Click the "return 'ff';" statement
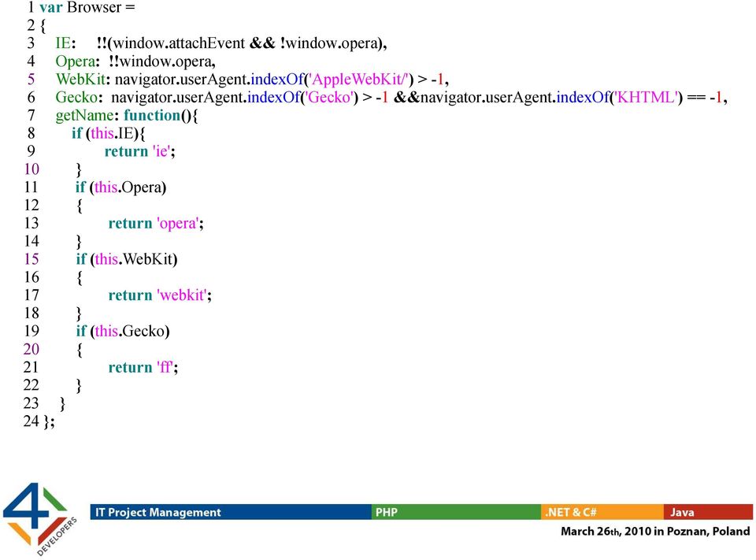756x560 pixels. click(x=143, y=367)
